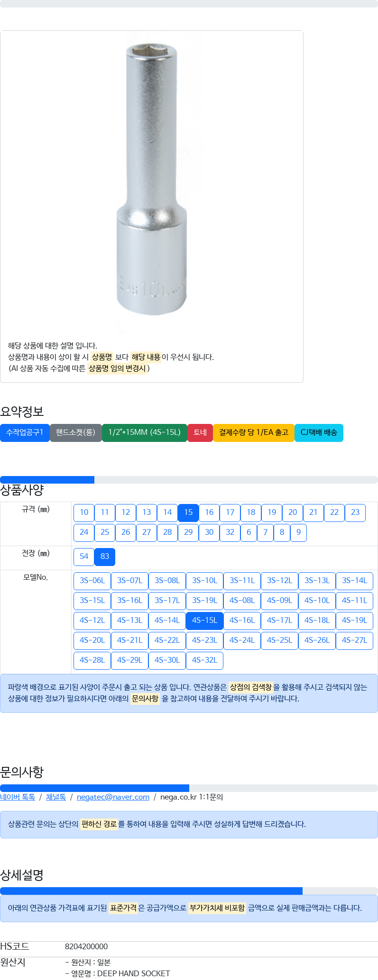Select 54 mm overall length option
Screen dimensions: 378x980
click(x=84, y=557)
